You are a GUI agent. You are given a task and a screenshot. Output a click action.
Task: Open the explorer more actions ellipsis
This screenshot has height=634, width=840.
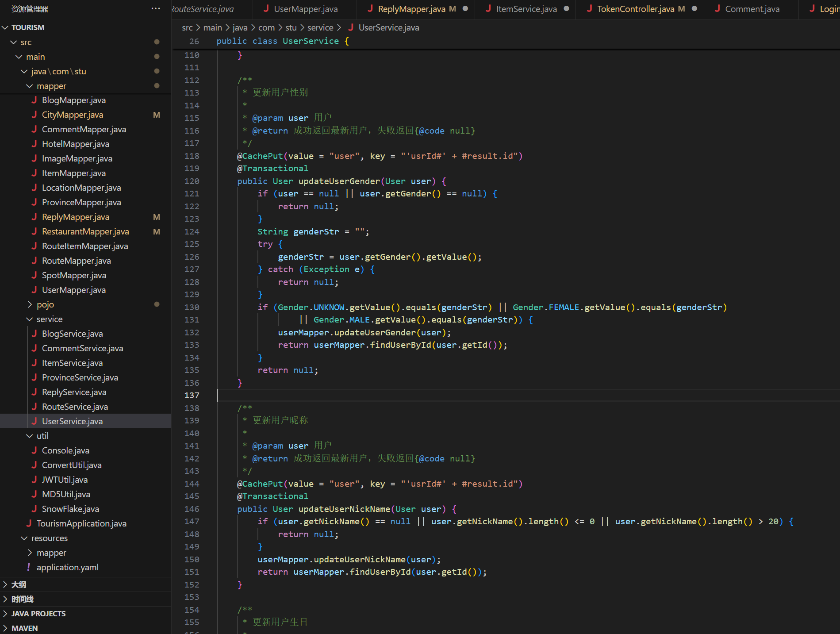[x=156, y=9]
